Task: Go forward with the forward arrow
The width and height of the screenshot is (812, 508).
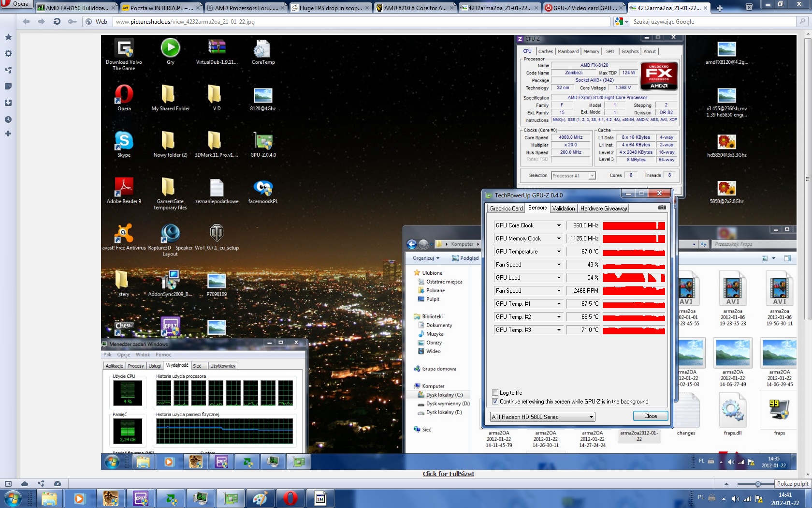Action: pos(42,21)
